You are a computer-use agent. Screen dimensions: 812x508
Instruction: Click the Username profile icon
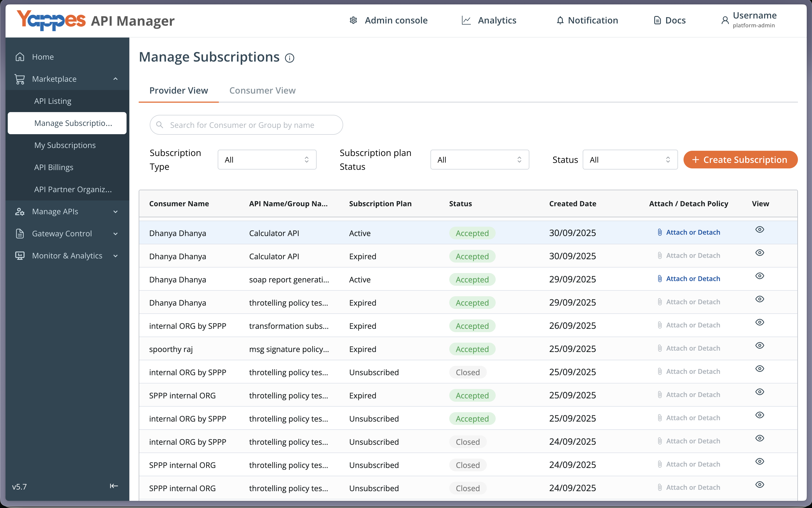click(725, 20)
